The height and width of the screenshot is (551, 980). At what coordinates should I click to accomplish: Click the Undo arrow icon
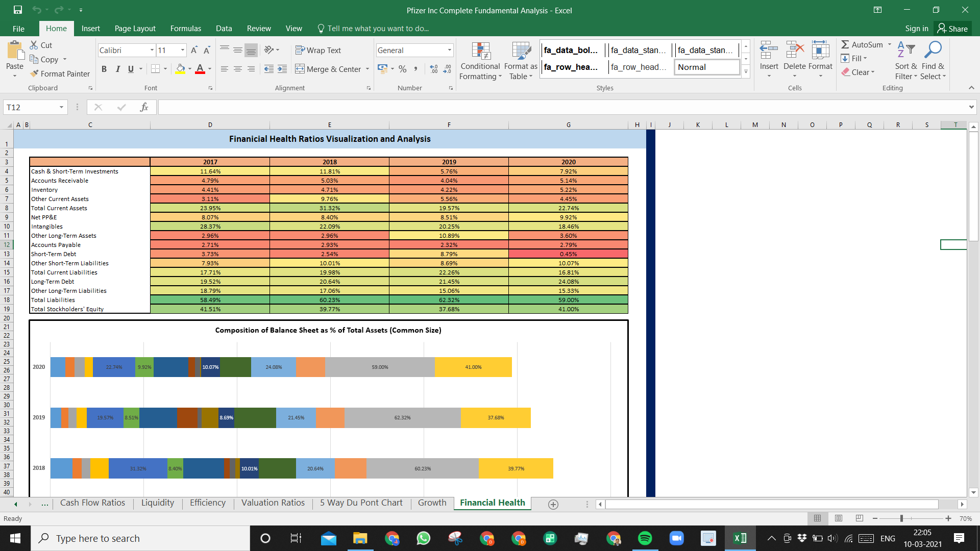click(x=36, y=10)
